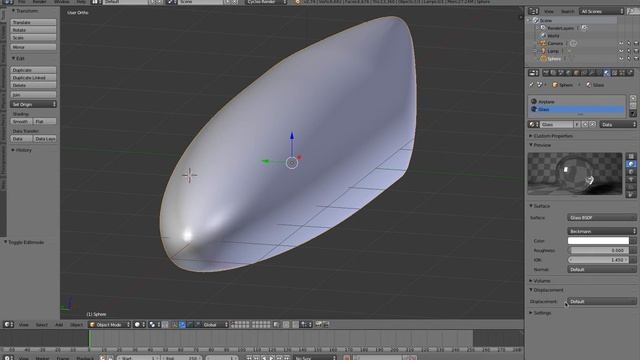
Task: Select the World item in outliner
Action: tap(553, 36)
